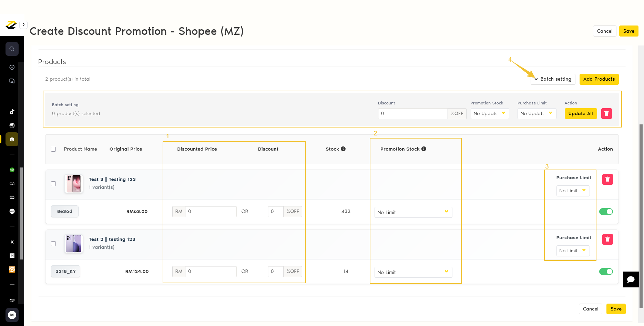This screenshot has height=326, width=644.
Task: Enable promotion for variant 3218_KY
Action: pos(606,272)
